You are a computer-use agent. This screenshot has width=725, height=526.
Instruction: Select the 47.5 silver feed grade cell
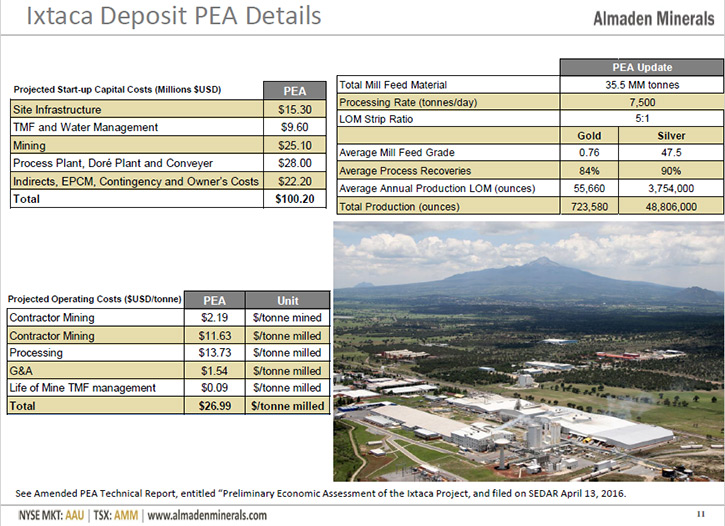pos(671,153)
